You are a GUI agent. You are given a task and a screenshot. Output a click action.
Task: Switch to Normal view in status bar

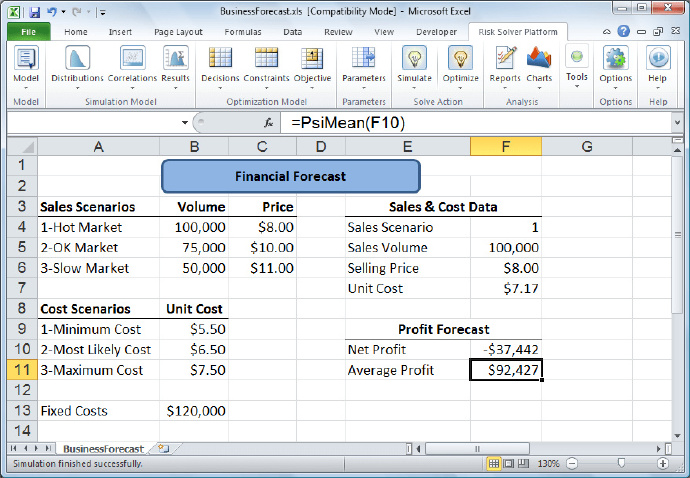(494, 463)
